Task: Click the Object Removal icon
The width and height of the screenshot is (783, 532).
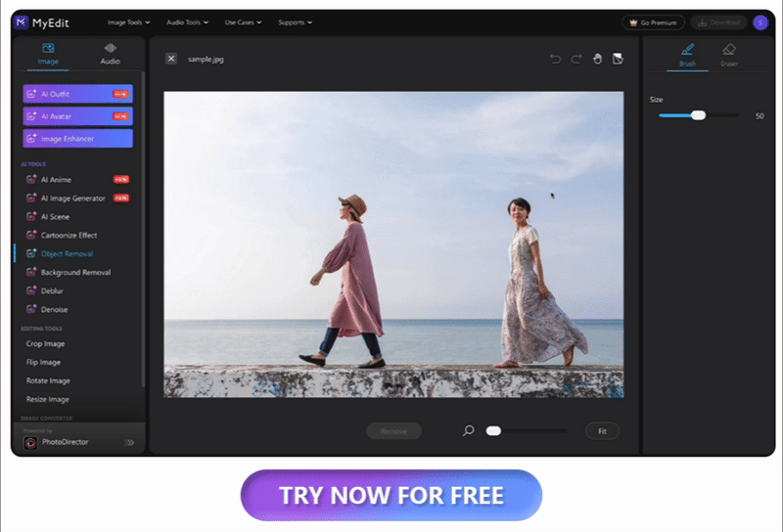Action: (31, 253)
